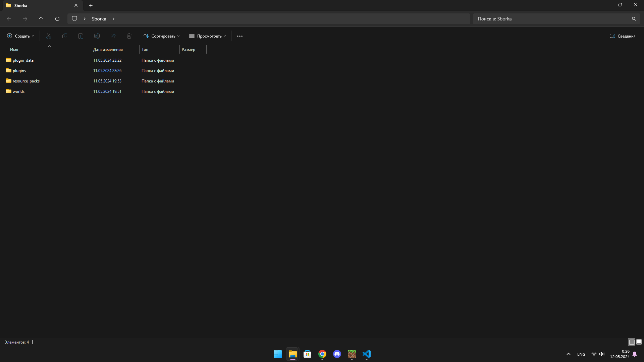This screenshot has height=362, width=644.
Task: Click the Share icon in toolbar
Action: click(x=113, y=36)
